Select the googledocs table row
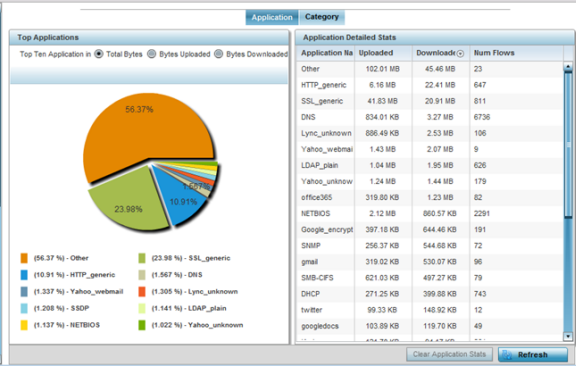576x366 pixels. coord(430,326)
